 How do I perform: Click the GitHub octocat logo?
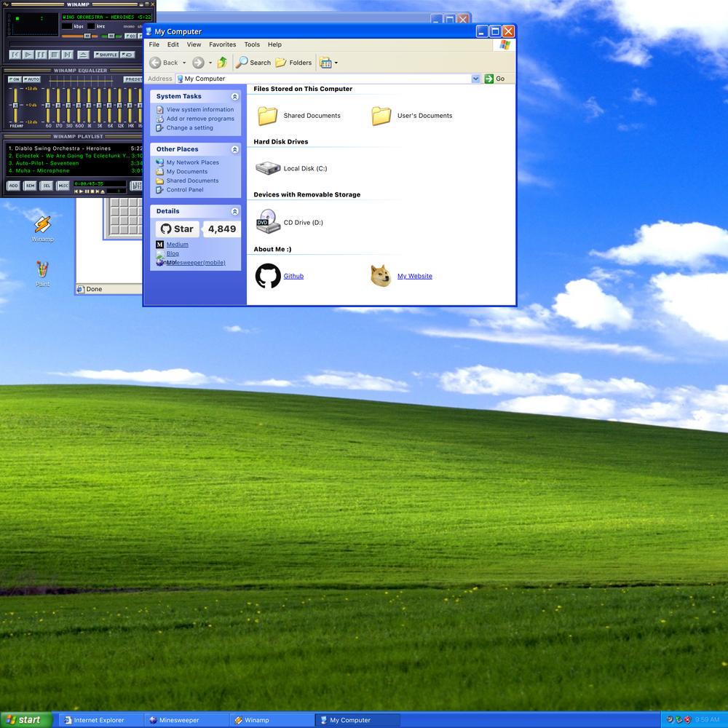pyautogui.click(x=268, y=276)
